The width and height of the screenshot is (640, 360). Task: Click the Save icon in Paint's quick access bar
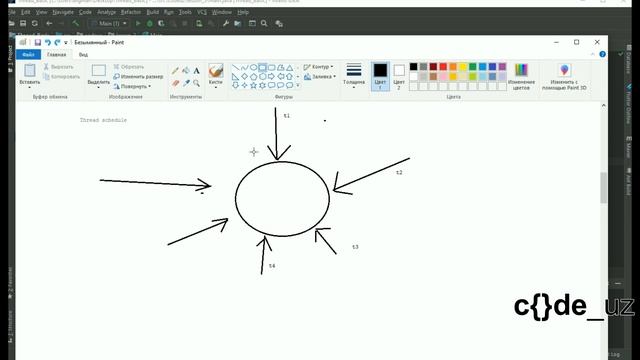38,42
